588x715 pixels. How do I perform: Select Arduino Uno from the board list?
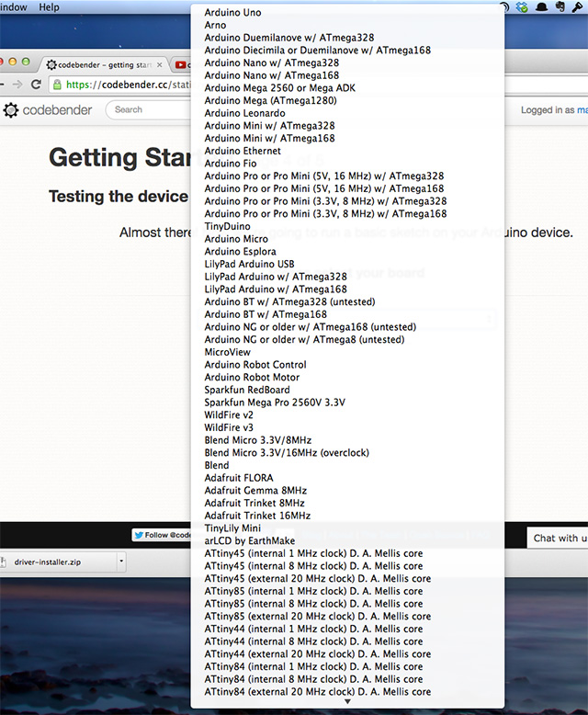tap(232, 13)
